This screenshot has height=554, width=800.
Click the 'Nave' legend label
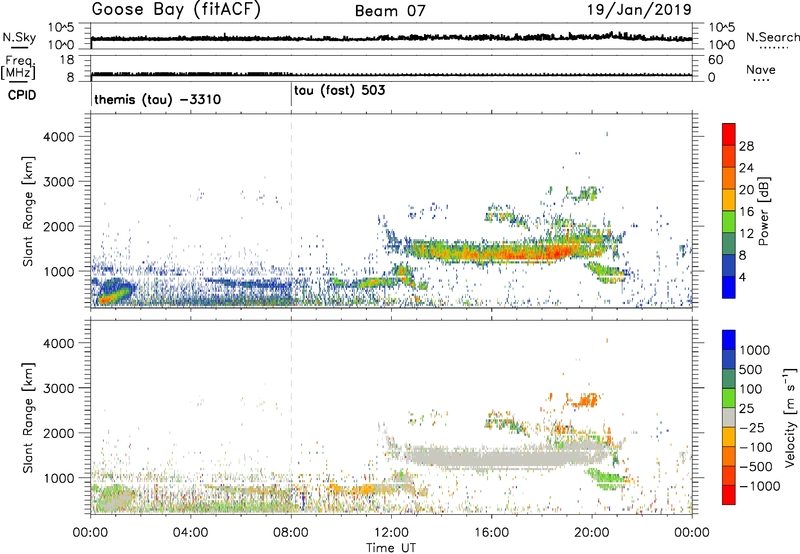point(761,69)
